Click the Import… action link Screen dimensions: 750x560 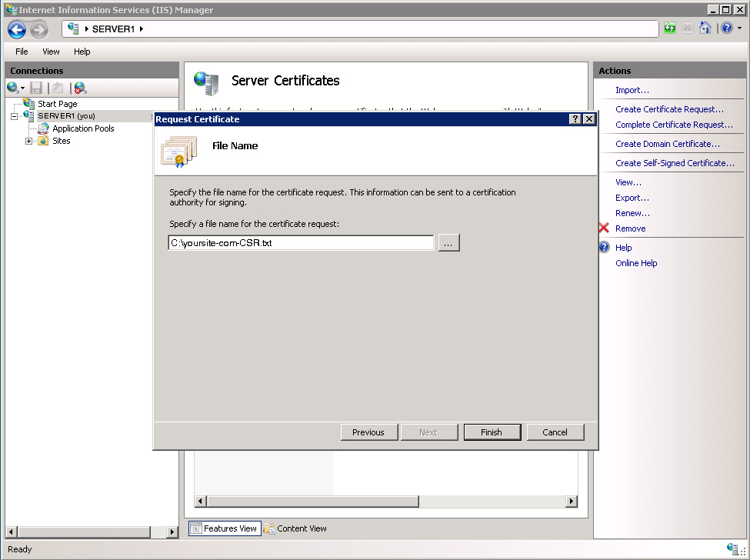[x=632, y=90]
